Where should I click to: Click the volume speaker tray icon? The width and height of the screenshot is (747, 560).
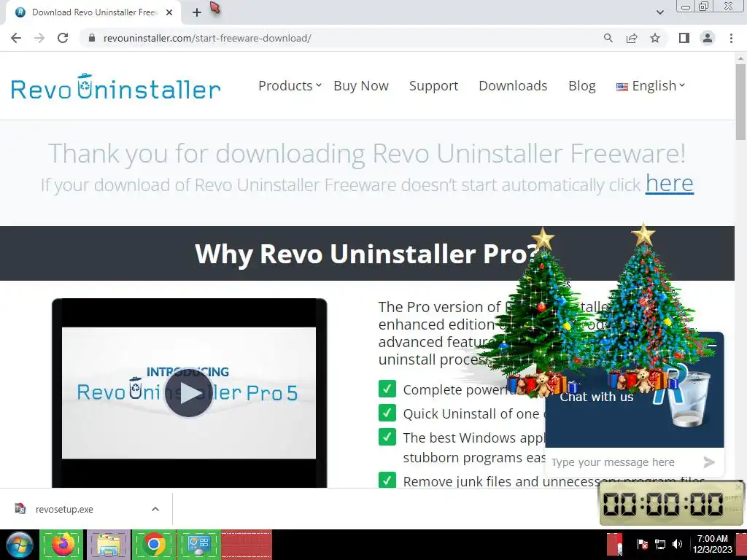coord(677,544)
